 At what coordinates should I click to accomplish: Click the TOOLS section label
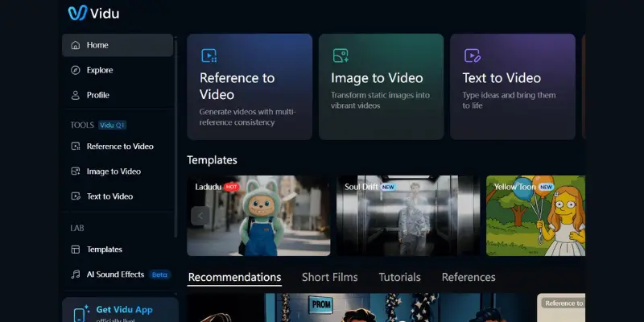point(82,126)
